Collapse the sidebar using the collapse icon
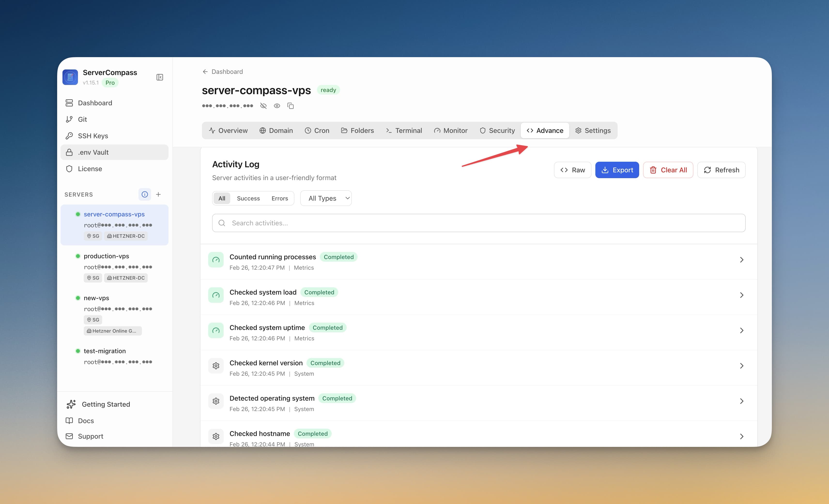The height and width of the screenshot is (504, 829). [x=160, y=77]
